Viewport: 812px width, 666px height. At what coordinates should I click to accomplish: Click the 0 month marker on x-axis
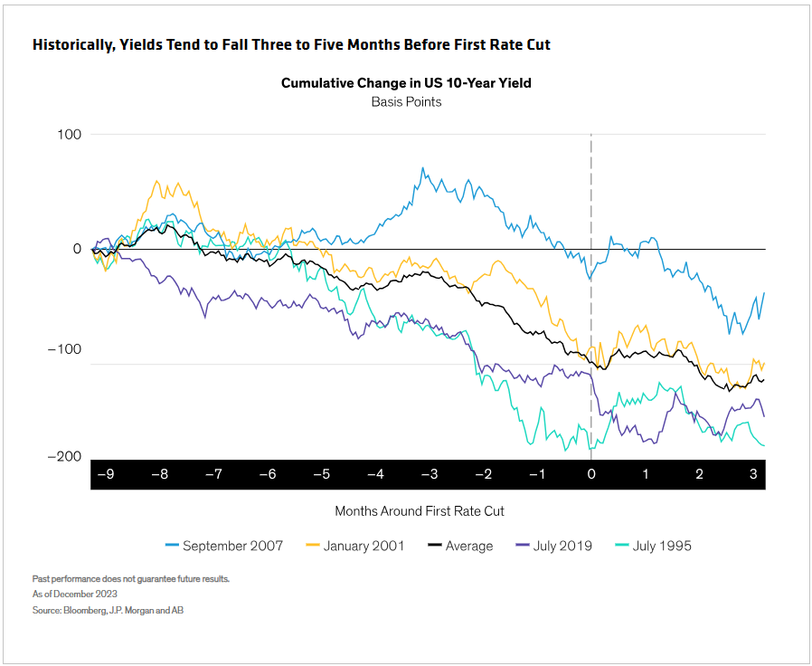(591, 474)
